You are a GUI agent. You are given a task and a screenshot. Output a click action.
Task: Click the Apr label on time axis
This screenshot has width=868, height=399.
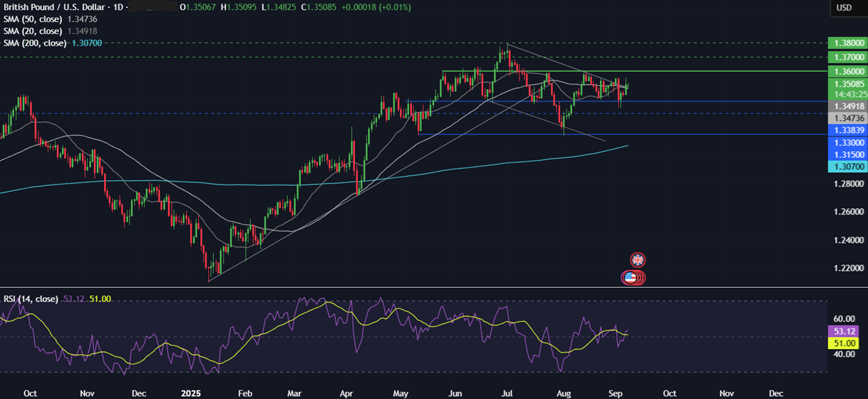point(347,393)
